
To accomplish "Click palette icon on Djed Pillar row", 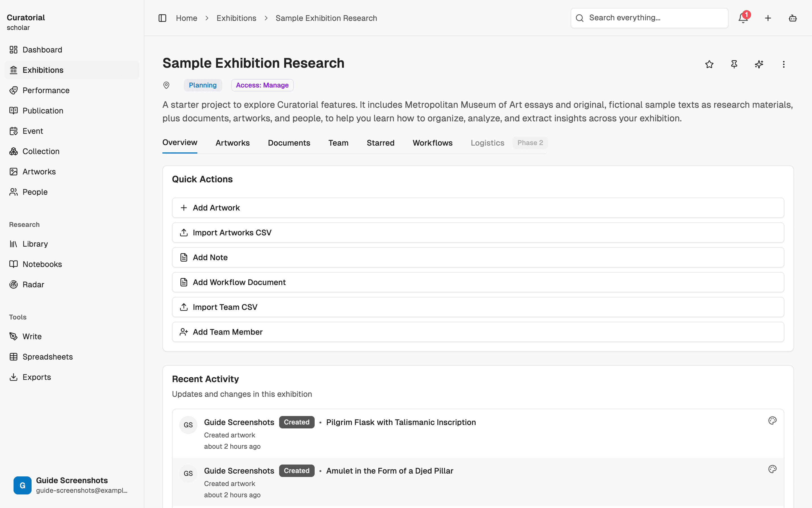I will (x=773, y=469).
